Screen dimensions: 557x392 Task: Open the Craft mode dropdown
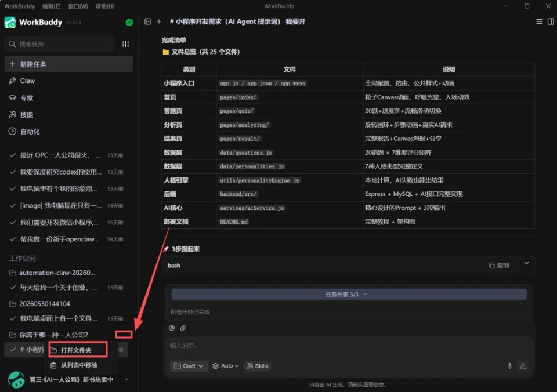coord(189,366)
